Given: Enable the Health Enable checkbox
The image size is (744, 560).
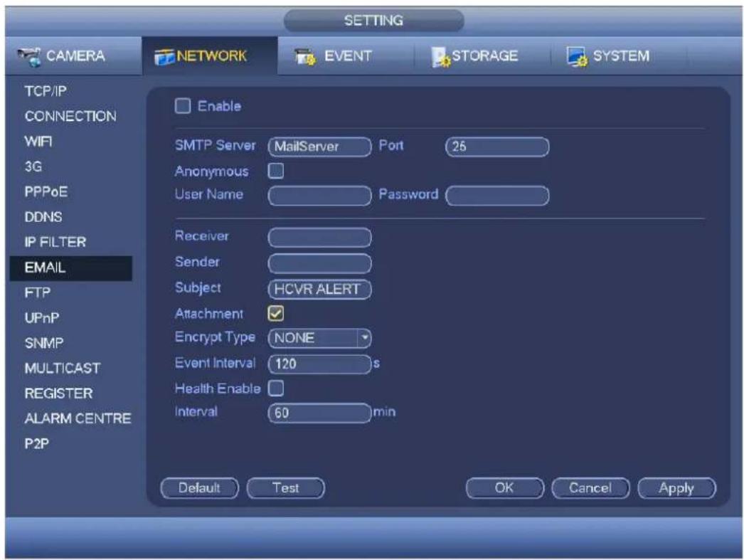Looking at the screenshot, I should [x=276, y=389].
